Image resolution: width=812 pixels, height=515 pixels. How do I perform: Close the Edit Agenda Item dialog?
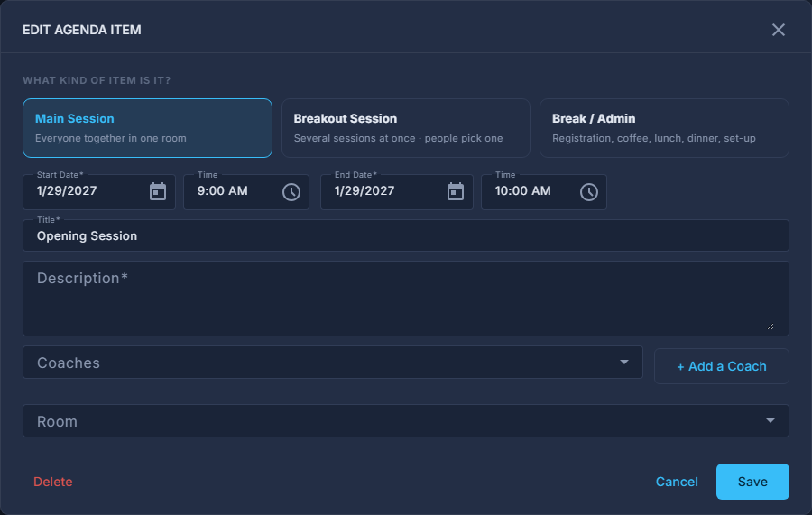(x=779, y=30)
